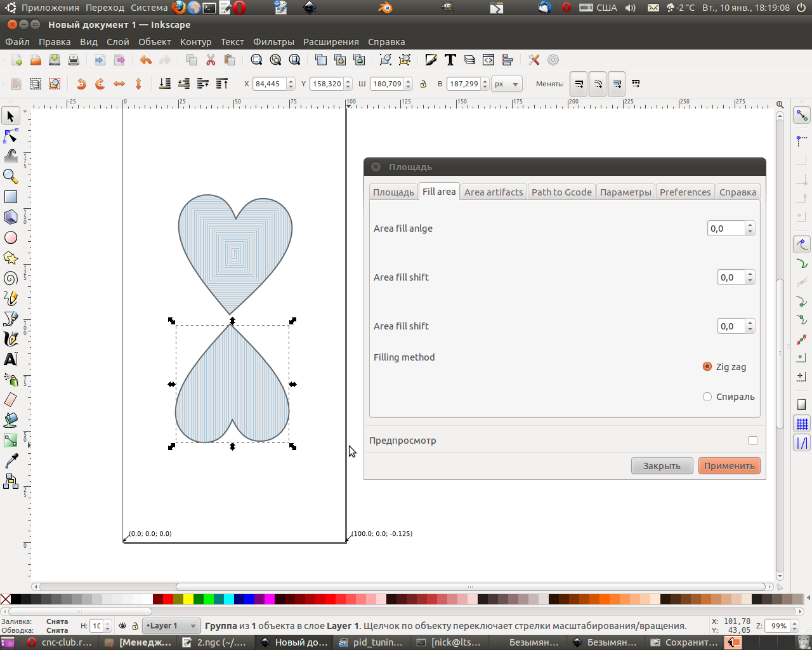The image size is (812, 650).
Task: Select the Bezier pen tool
Action: click(x=11, y=319)
